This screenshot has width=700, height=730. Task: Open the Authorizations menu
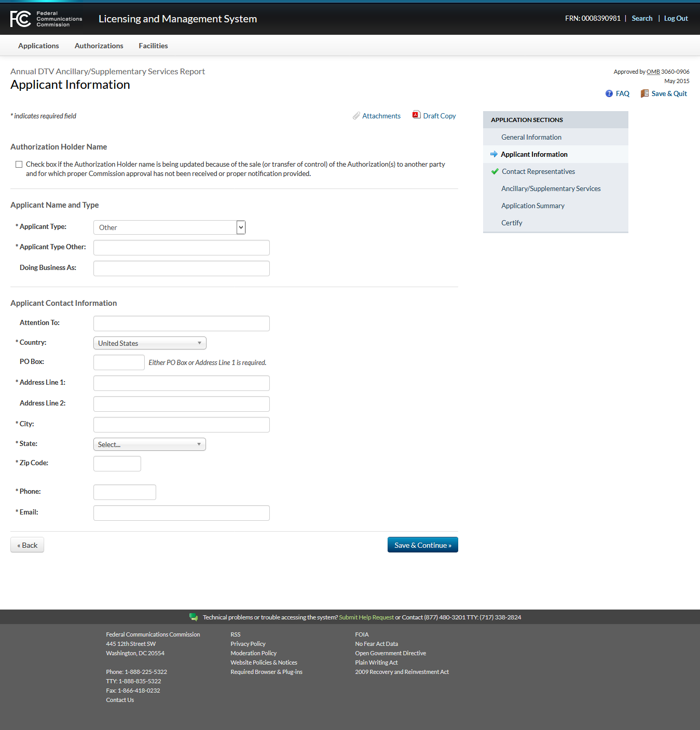pyautogui.click(x=99, y=46)
